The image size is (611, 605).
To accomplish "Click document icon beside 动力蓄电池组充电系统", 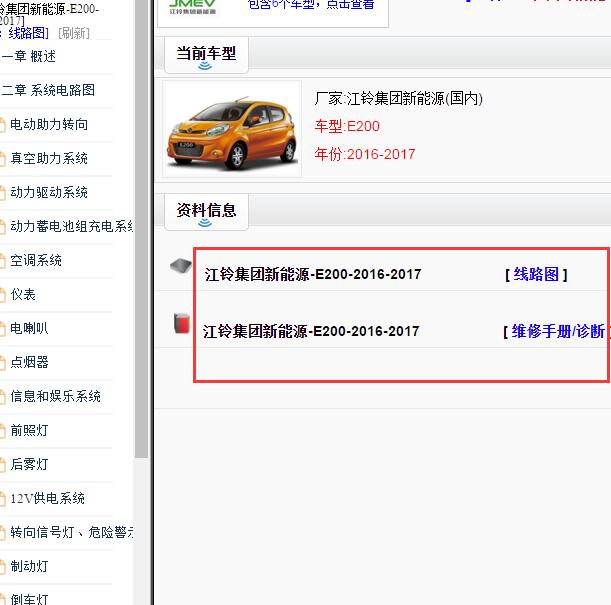I will coord(2,227).
